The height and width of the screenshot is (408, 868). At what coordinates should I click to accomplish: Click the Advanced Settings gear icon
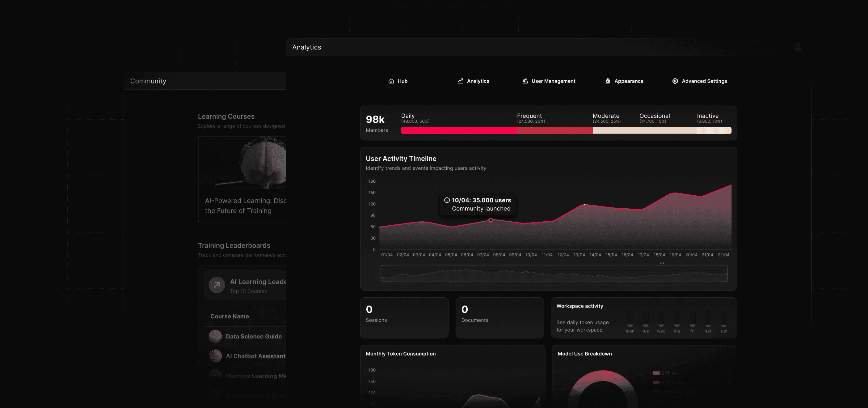[675, 81]
